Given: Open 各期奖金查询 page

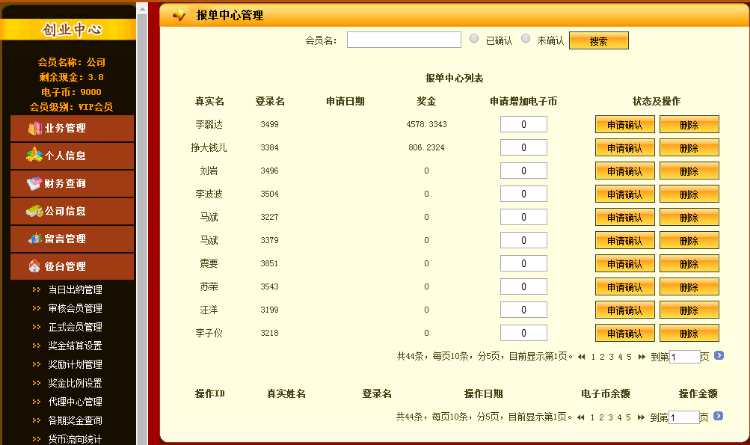Looking at the screenshot, I should tap(75, 421).
